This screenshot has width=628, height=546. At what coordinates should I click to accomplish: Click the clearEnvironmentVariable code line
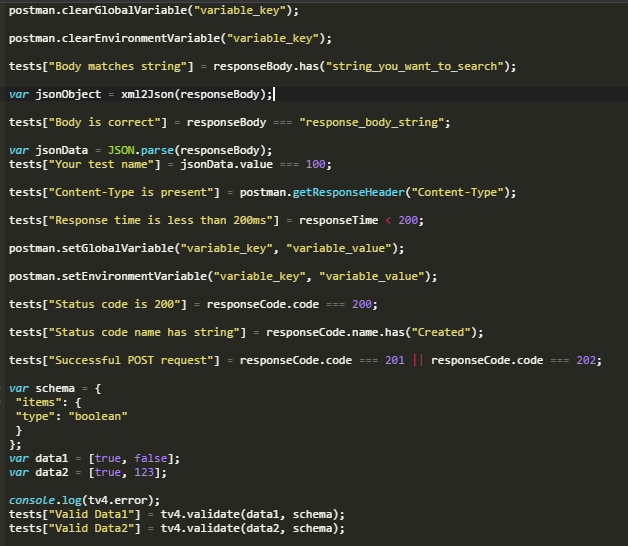click(170, 38)
